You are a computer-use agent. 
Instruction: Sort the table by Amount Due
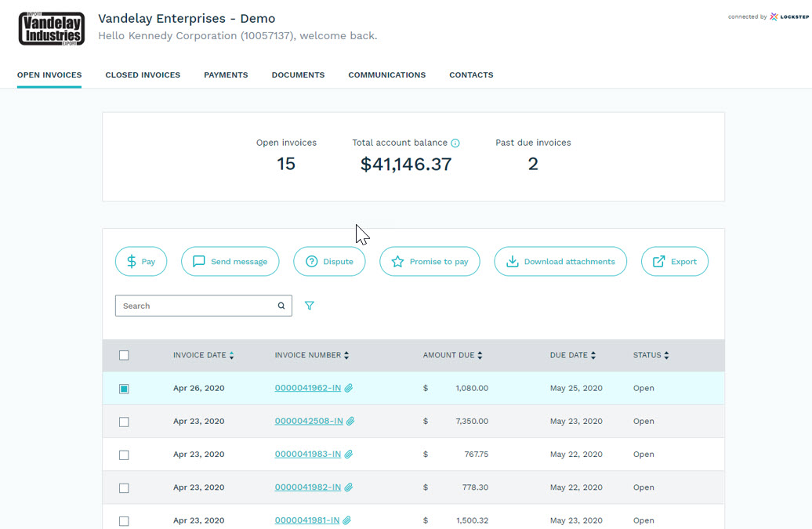pos(452,355)
